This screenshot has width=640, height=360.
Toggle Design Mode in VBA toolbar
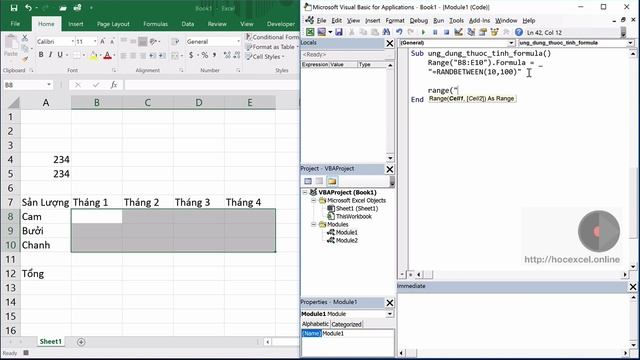click(458, 32)
